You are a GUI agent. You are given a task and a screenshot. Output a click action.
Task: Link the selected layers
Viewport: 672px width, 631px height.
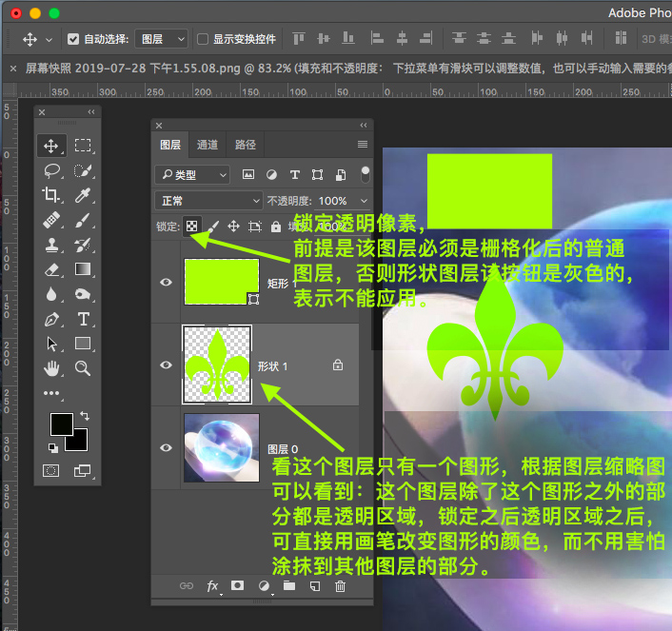point(187,586)
